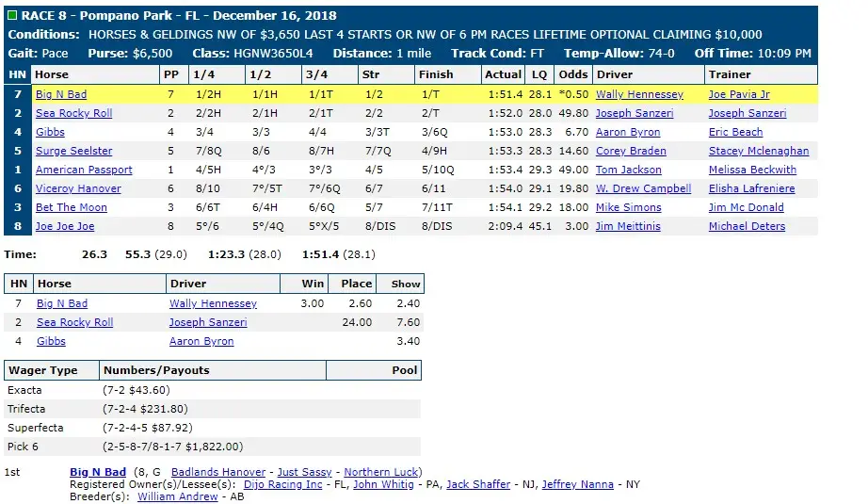Open the Joe Joe Joe horse link
868x504 pixels.
[x=65, y=226]
